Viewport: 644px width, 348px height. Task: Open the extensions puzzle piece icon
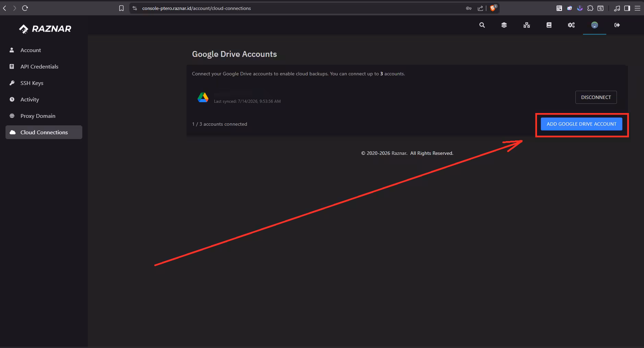point(590,8)
